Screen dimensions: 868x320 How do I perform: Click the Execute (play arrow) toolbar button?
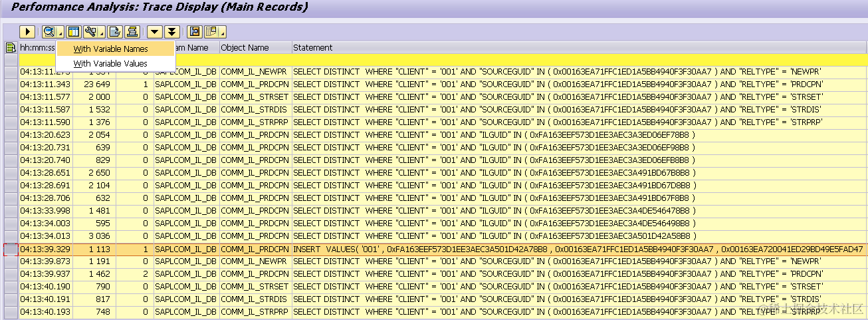[27, 32]
